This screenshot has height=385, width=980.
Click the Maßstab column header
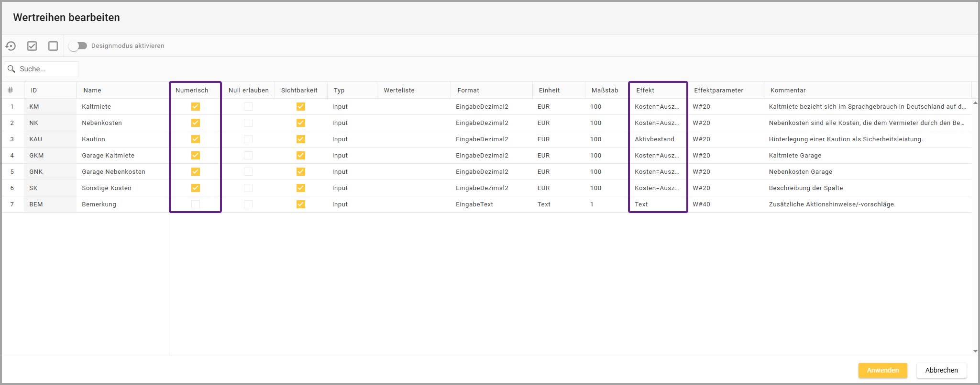pyautogui.click(x=605, y=91)
